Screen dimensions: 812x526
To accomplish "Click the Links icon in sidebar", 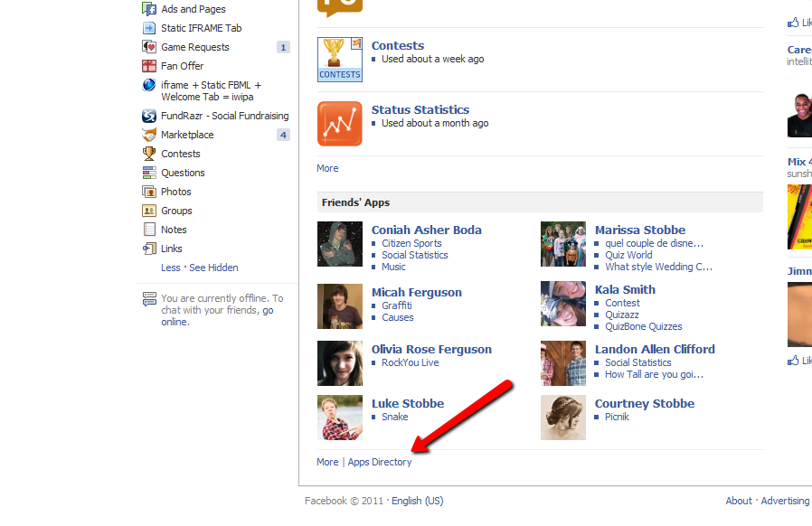I will coord(149,249).
